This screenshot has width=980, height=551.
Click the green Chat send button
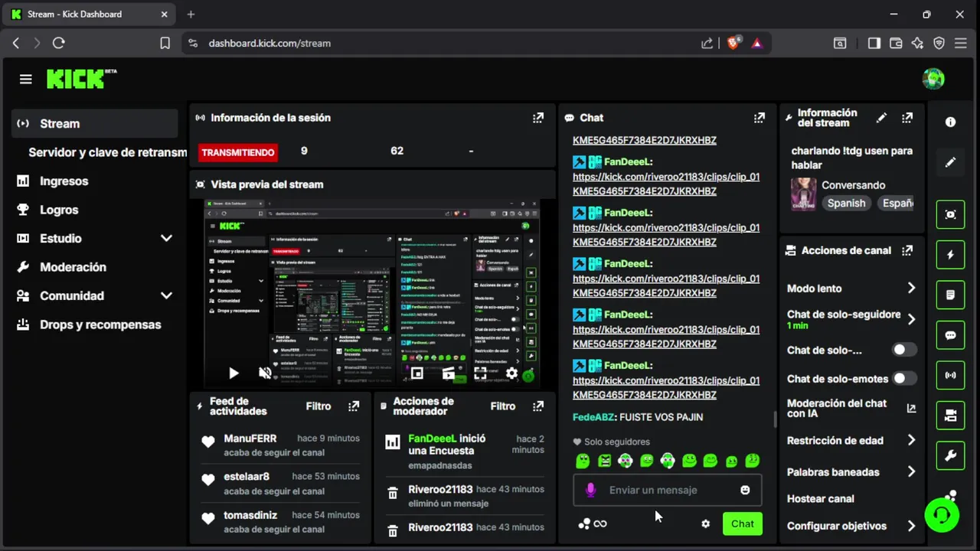(743, 524)
